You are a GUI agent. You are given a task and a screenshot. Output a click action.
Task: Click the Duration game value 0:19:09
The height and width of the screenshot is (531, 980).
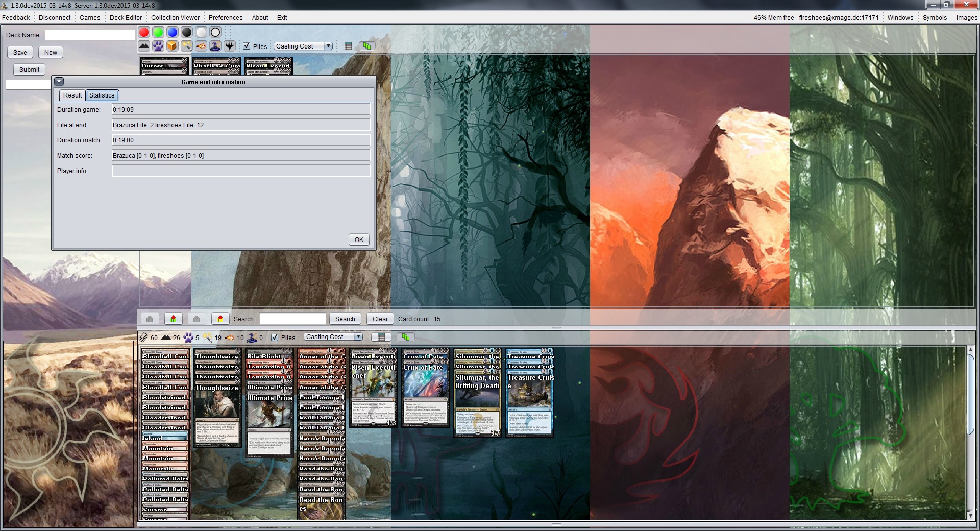(241, 109)
